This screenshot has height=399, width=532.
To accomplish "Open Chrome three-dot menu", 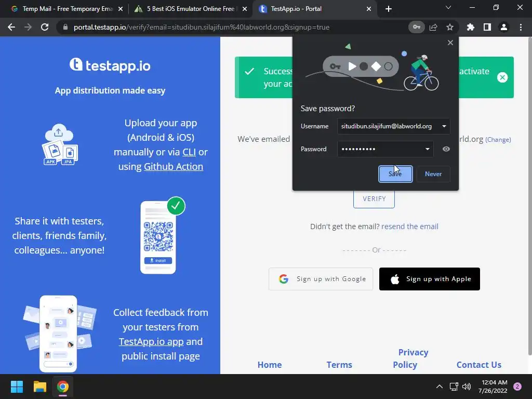I will tap(521, 27).
